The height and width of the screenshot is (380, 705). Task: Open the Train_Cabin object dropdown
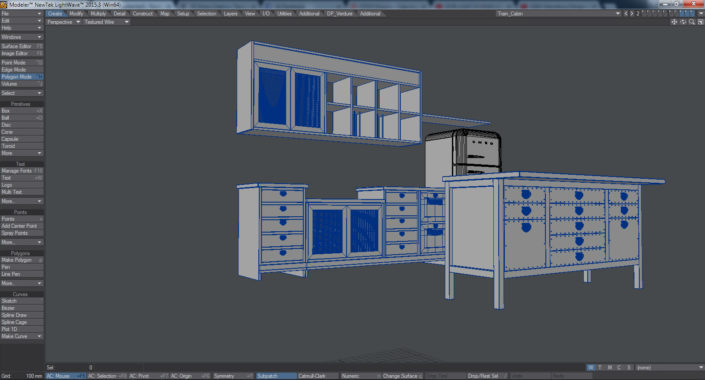(x=558, y=13)
